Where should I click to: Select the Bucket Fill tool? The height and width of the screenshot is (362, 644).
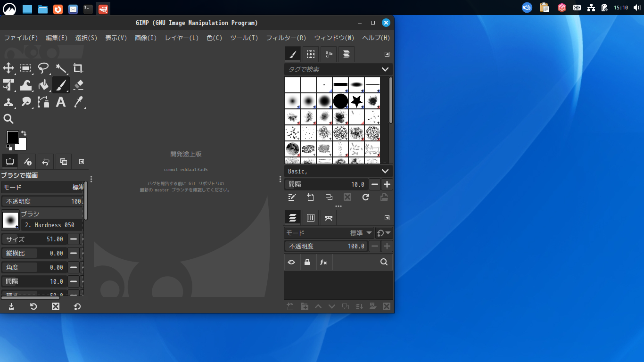43,85
